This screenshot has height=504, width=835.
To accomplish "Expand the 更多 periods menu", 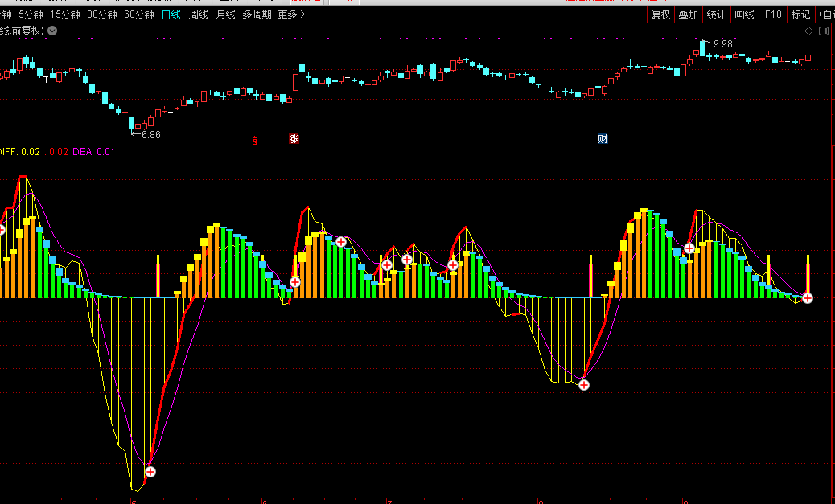I will (291, 14).
